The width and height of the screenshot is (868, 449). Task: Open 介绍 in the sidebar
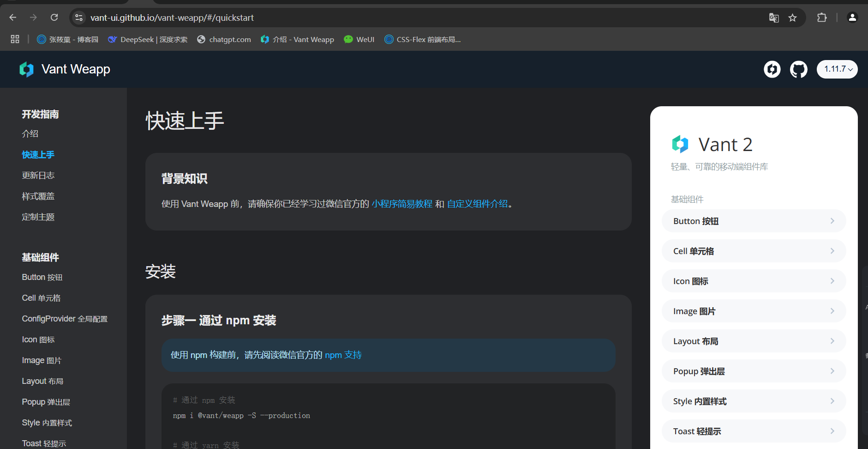[30, 134]
